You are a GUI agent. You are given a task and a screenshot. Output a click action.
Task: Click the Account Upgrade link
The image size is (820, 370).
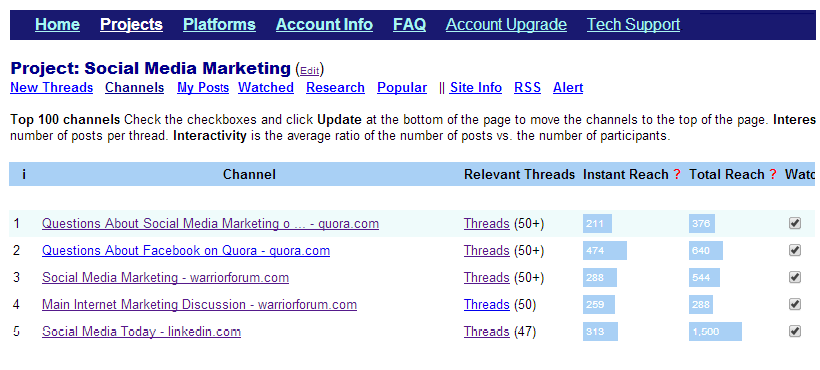(506, 25)
